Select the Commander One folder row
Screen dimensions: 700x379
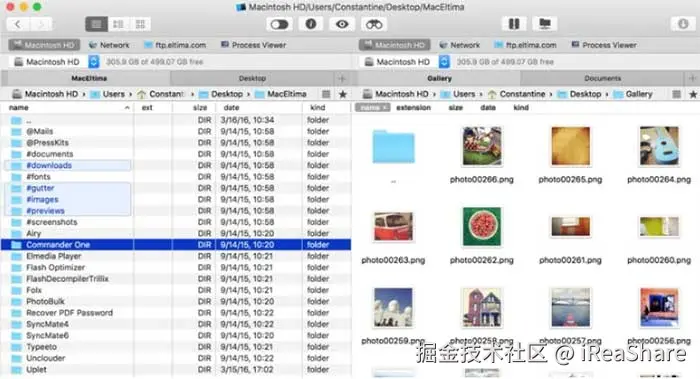click(176, 245)
